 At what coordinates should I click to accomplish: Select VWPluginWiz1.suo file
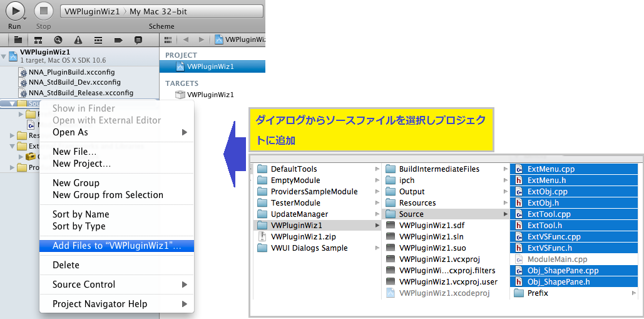(446, 248)
